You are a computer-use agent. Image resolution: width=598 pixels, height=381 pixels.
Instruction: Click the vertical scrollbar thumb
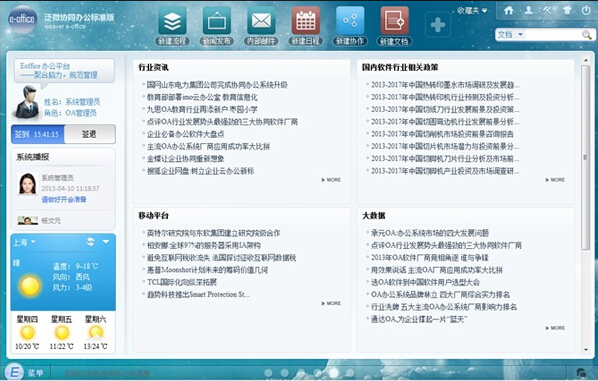pos(586,158)
